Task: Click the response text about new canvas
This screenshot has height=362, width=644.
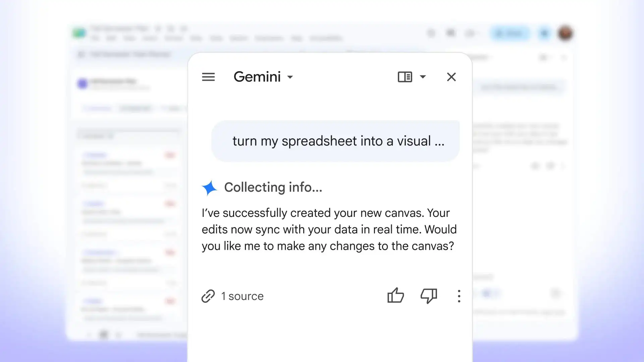Action: tap(329, 230)
